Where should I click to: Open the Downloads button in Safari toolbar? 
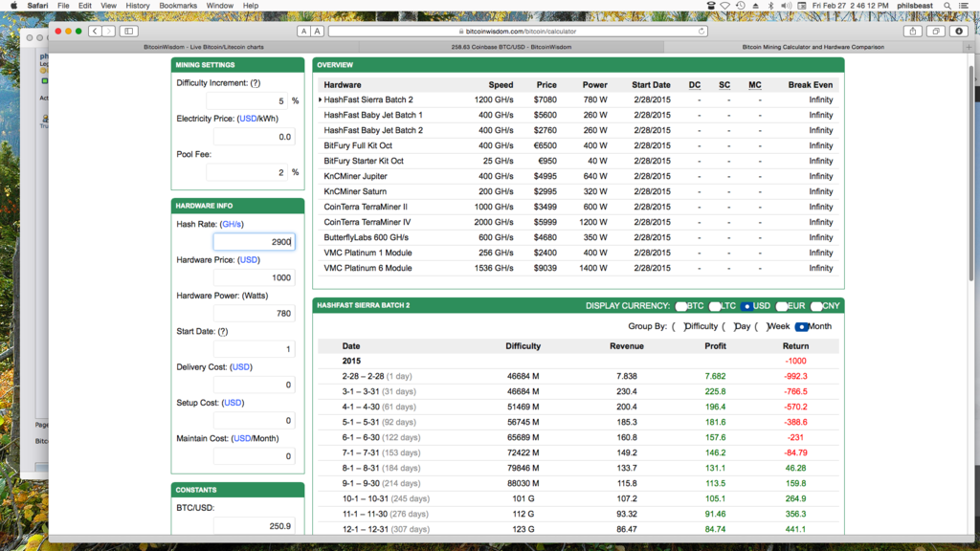pos(959,31)
